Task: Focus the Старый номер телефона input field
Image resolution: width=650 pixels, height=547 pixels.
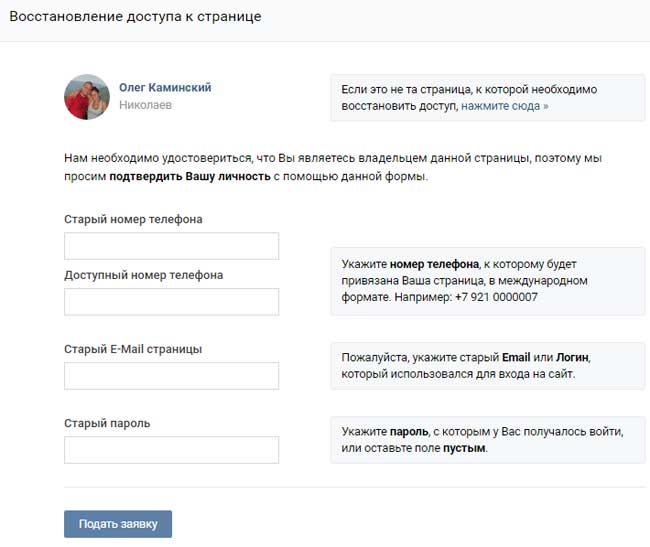Action: pyautogui.click(x=171, y=246)
